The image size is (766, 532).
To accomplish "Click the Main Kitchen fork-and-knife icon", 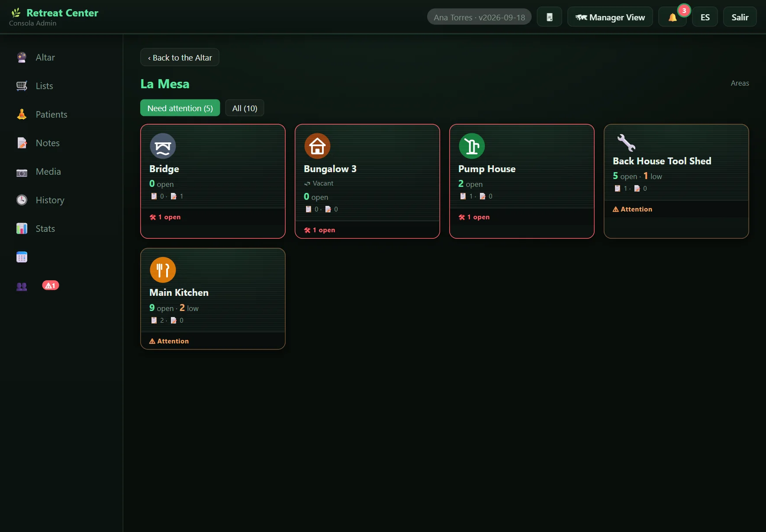I will 163,270.
